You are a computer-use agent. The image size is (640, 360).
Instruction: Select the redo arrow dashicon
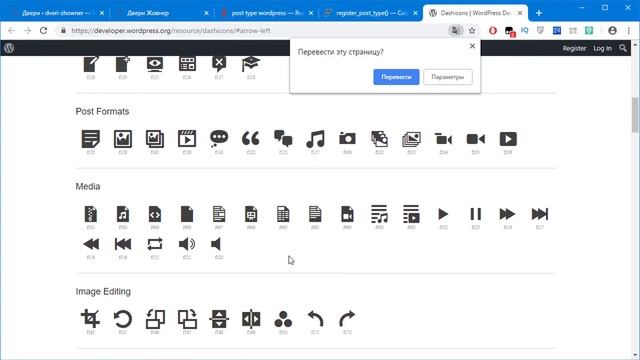tap(347, 319)
